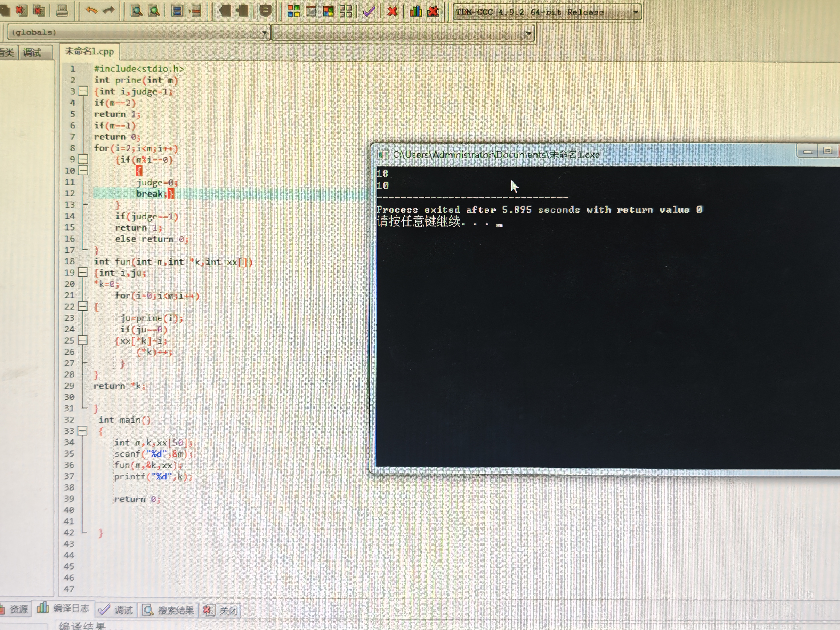Screen dimensions: 840x630
Task: Expand the empty function members dropdown
Action: pos(528,33)
